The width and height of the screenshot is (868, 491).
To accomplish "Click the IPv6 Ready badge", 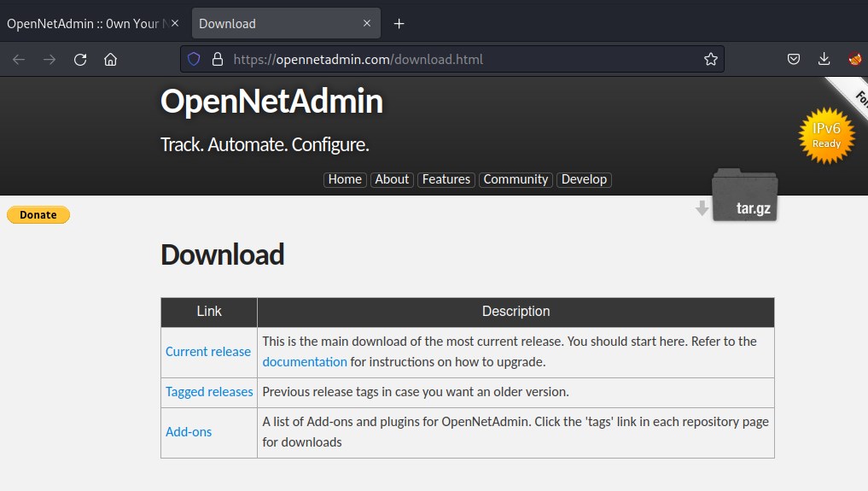I will [x=825, y=135].
